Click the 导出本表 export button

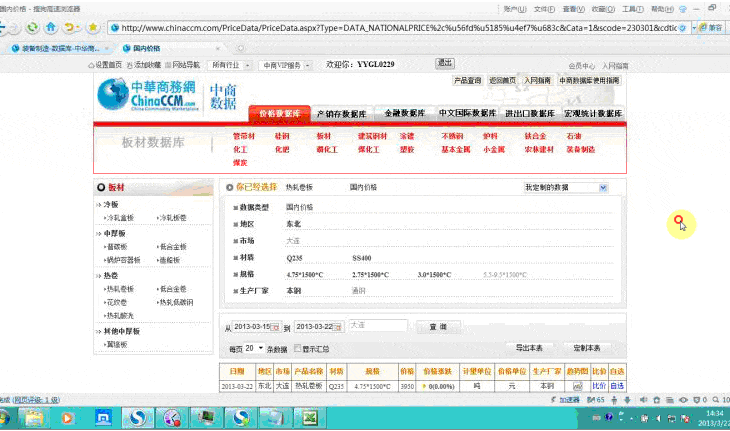pyautogui.click(x=529, y=348)
